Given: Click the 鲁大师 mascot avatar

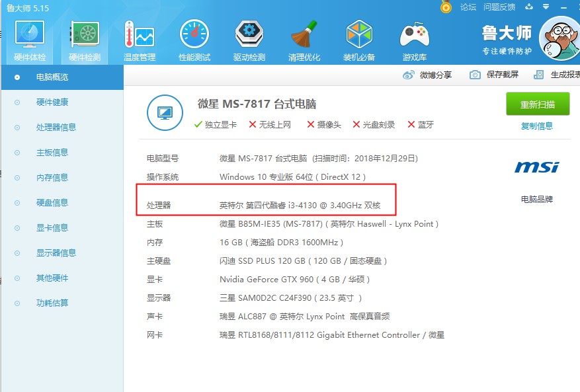Looking at the screenshot, I should (x=559, y=38).
